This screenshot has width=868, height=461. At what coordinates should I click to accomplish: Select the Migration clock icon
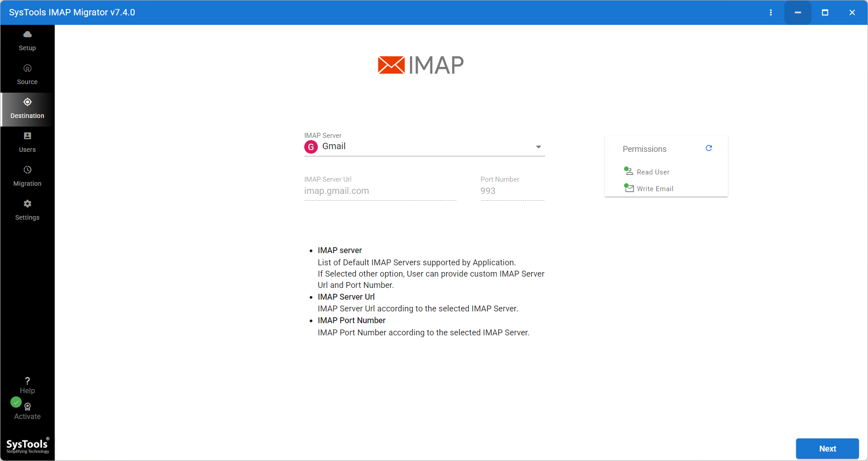pyautogui.click(x=27, y=170)
